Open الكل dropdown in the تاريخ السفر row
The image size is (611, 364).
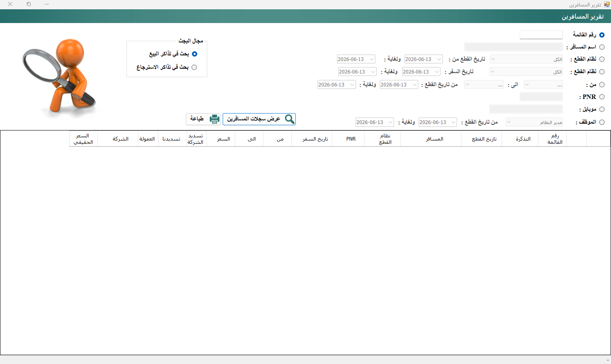click(526, 72)
